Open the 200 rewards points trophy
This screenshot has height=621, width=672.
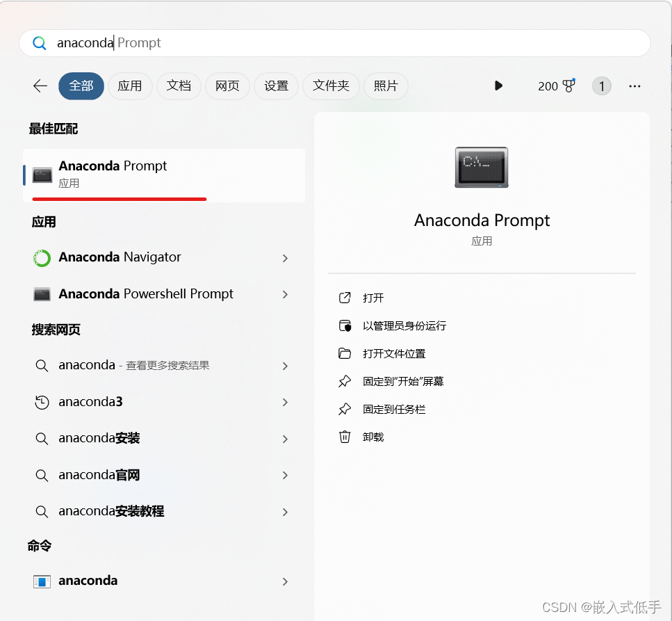[556, 86]
